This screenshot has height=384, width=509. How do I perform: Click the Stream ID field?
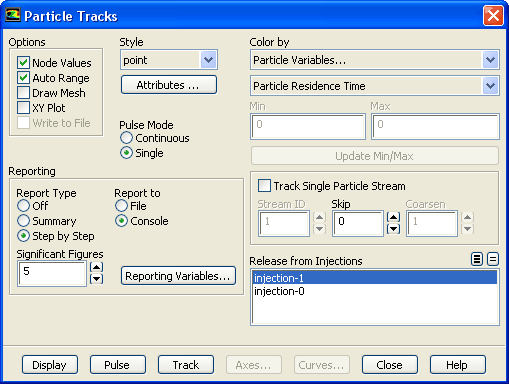(284, 223)
